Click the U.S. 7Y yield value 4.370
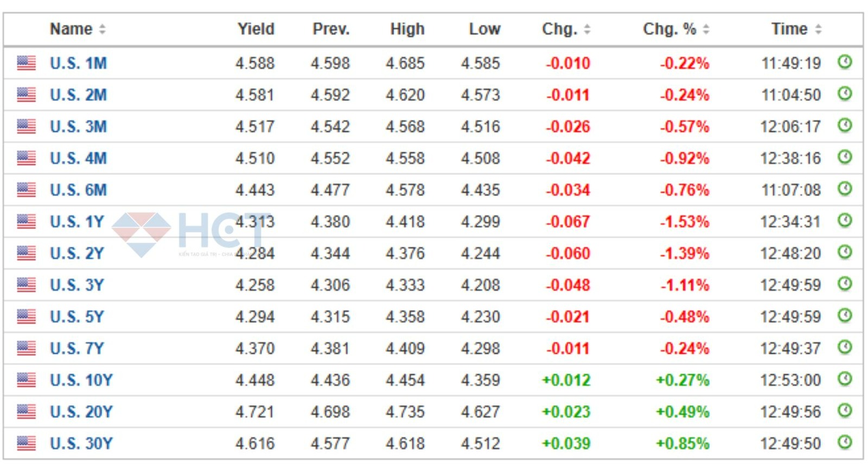 255,348
